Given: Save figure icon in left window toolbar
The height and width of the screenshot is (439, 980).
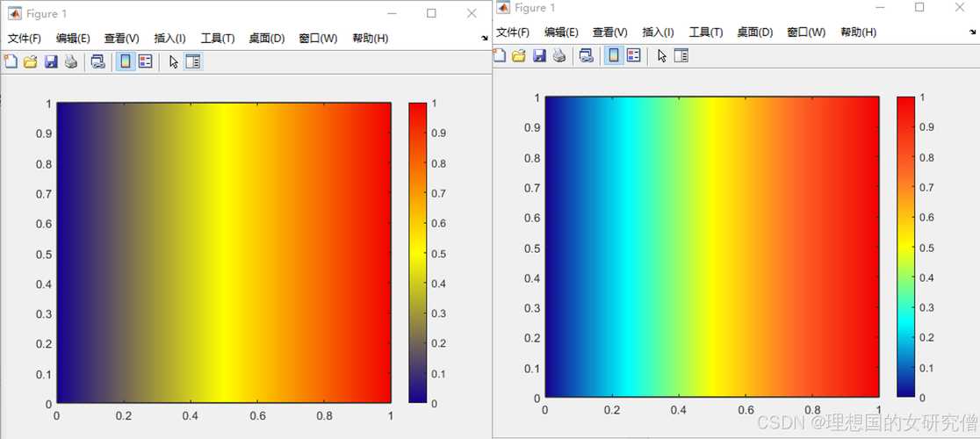Looking at the screenshot, I should 50,61.
